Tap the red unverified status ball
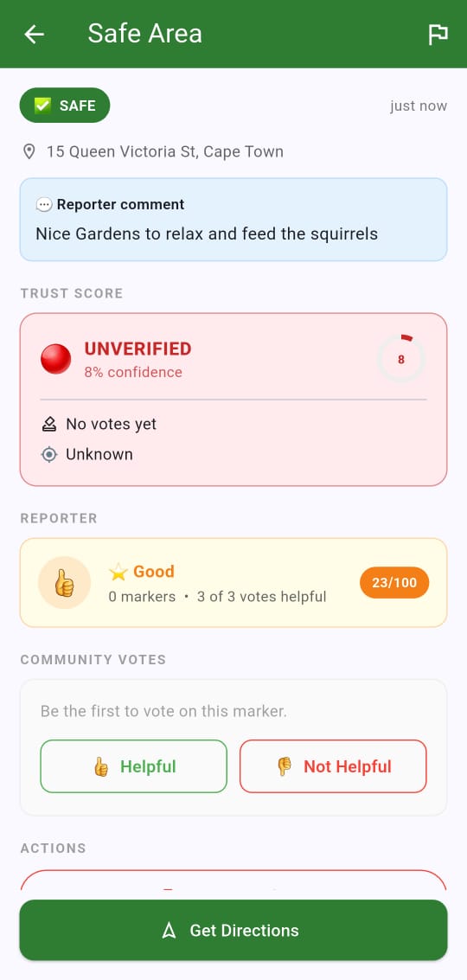467x980 pixels. (56, 359)
